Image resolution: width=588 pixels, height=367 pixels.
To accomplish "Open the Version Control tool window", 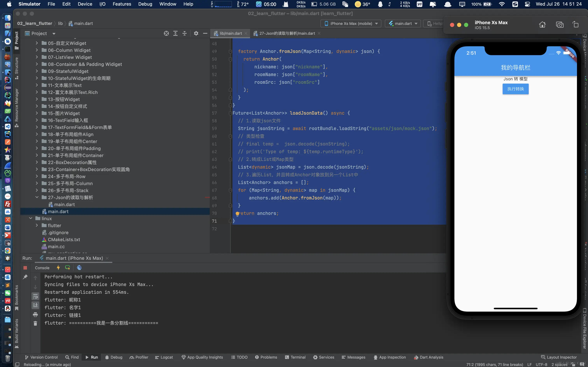I will 41,357.
